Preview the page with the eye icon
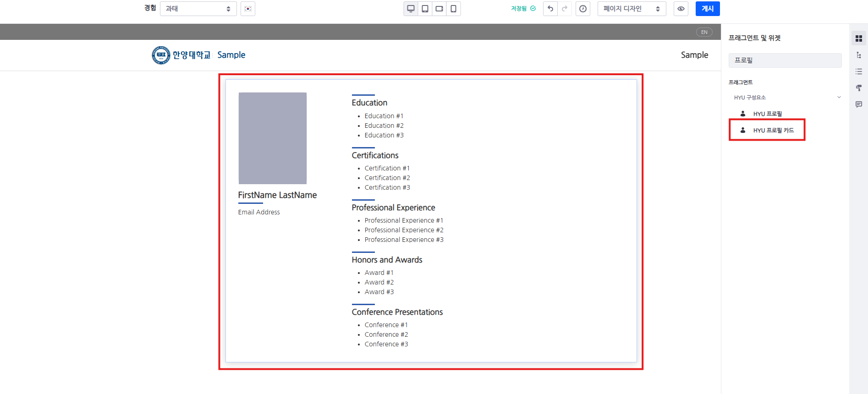This screenshot has width=868, height=394. [x=681, y=9]
